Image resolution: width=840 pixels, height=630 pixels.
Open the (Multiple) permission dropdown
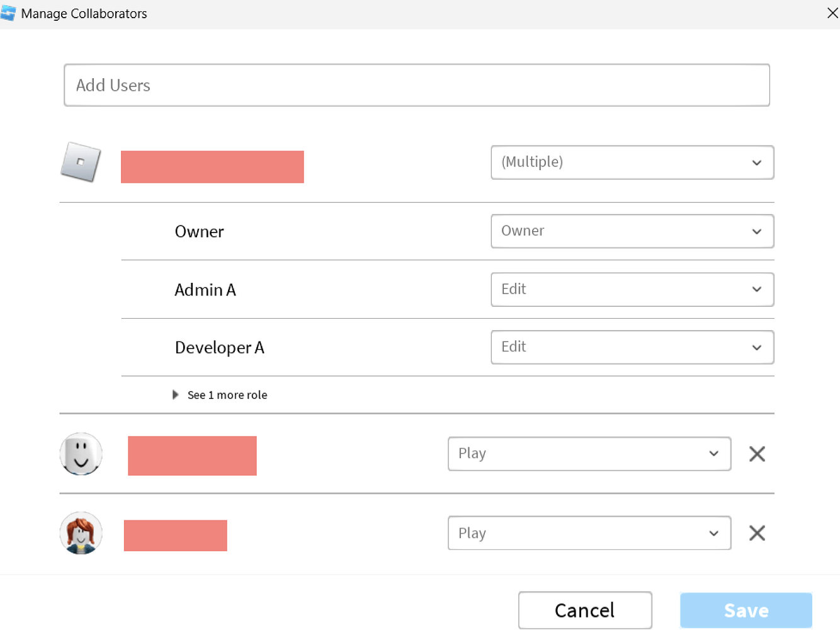click(632, 163)
